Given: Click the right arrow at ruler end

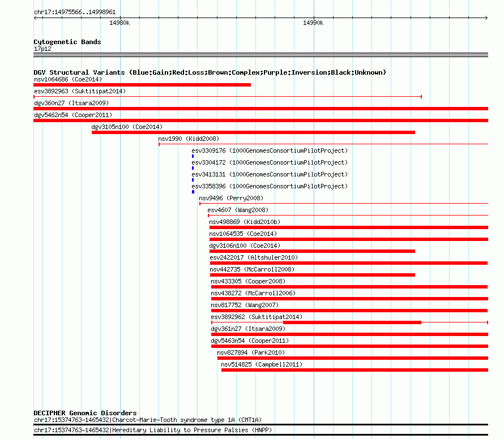Looking at the screenshot, I should click(486, 18).
